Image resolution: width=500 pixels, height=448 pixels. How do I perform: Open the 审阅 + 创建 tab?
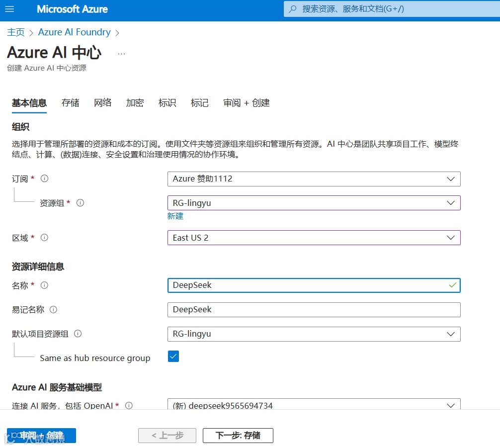[247, 103]
